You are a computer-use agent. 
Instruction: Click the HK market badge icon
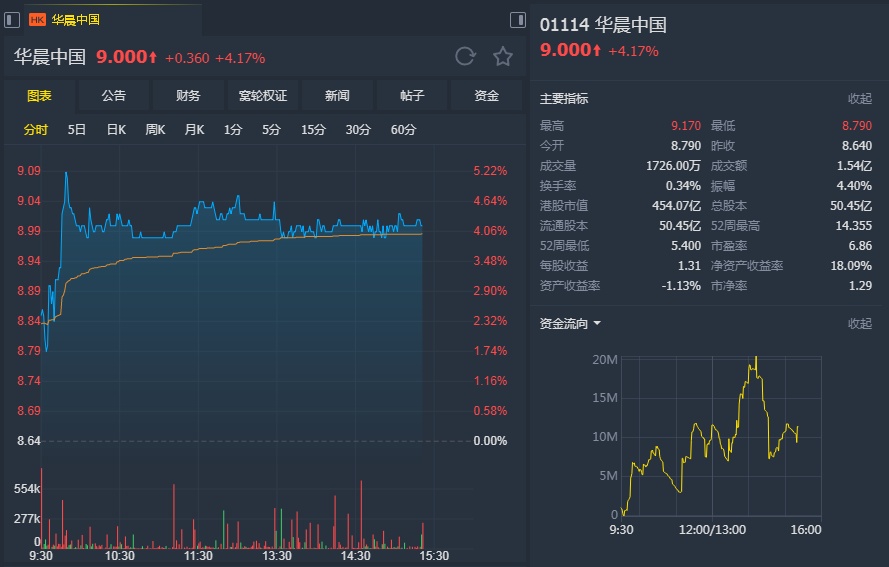pyautogui.click(x=37, y=19)
